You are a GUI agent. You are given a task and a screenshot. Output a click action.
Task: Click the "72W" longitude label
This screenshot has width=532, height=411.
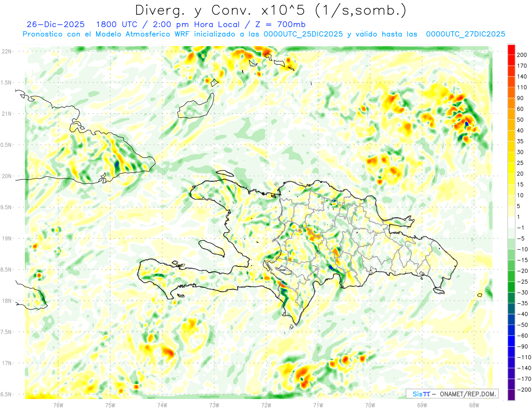(x=266, y=405)
